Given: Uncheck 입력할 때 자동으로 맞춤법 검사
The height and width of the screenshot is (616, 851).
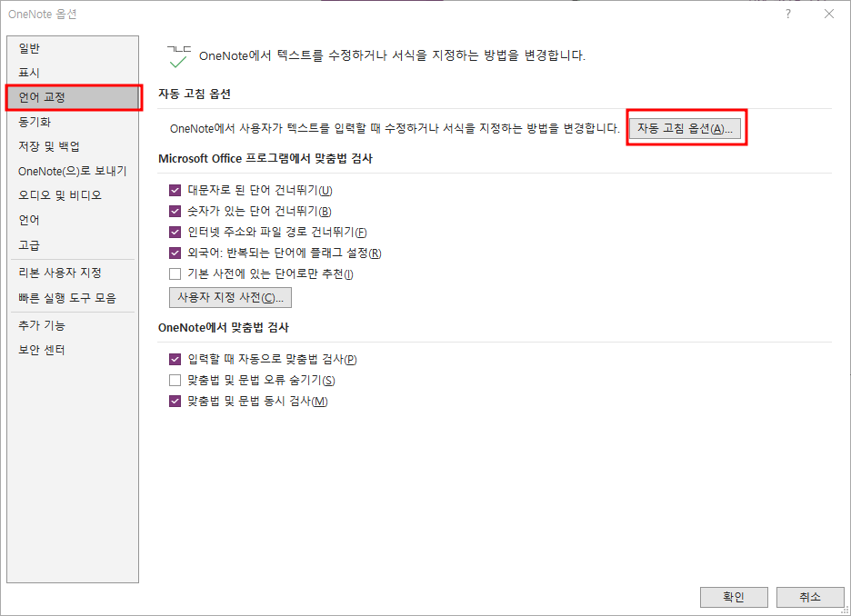Looking at the screenshot, I should (175, 360).
